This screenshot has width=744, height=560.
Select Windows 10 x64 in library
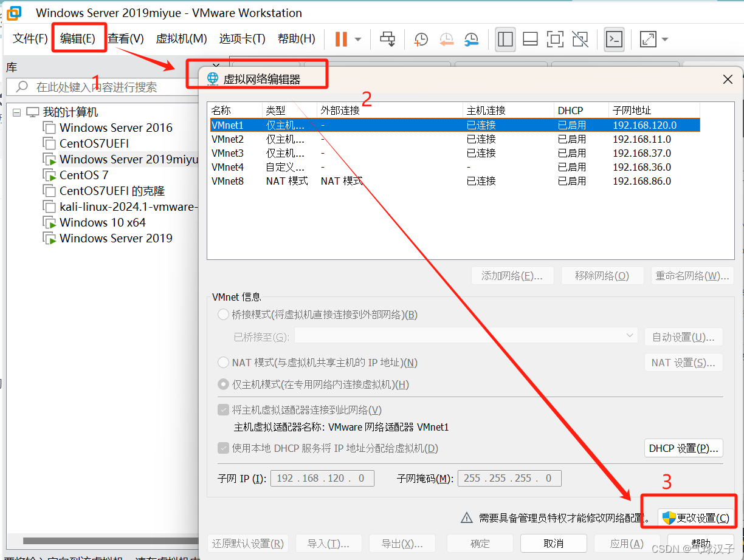103,222
